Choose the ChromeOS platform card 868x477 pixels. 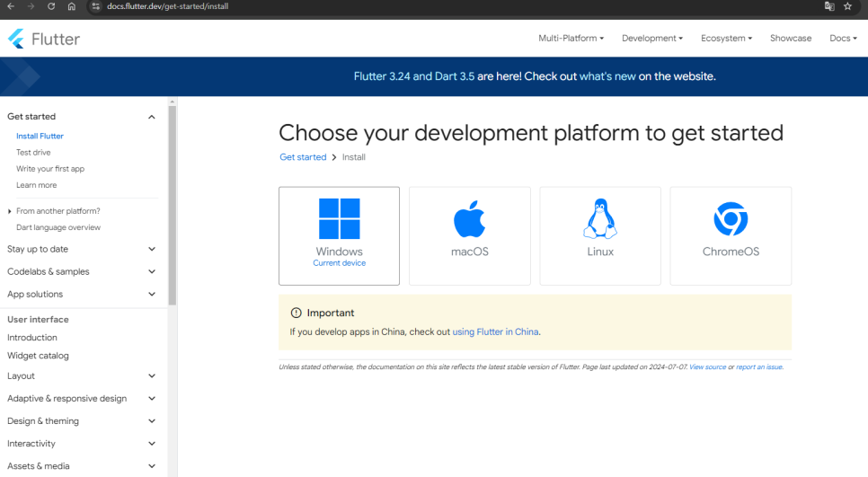point(731,235)
